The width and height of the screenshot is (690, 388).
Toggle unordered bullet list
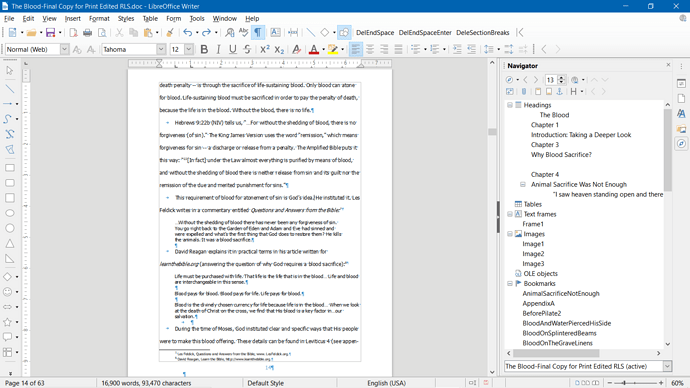[x=415, y=49]
